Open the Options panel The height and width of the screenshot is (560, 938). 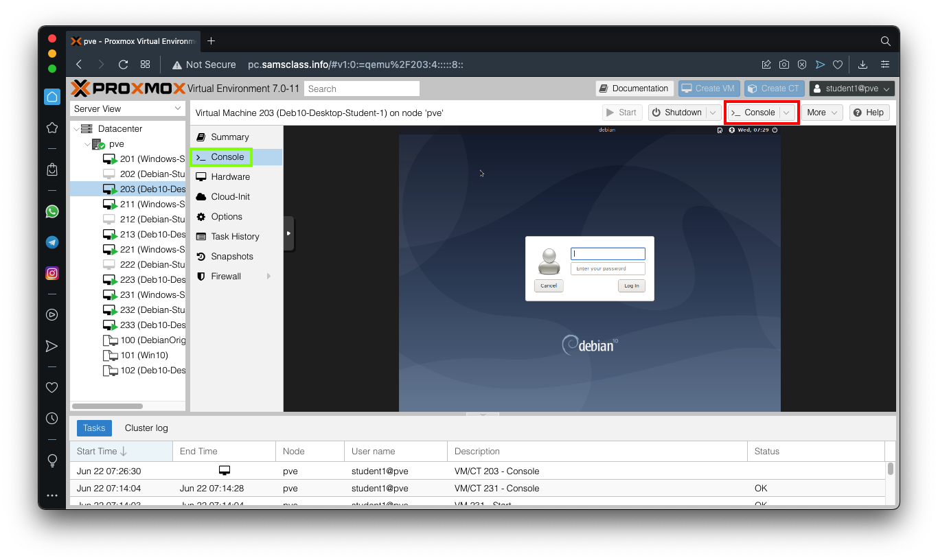pyautogui.click(x=236, y=217)
